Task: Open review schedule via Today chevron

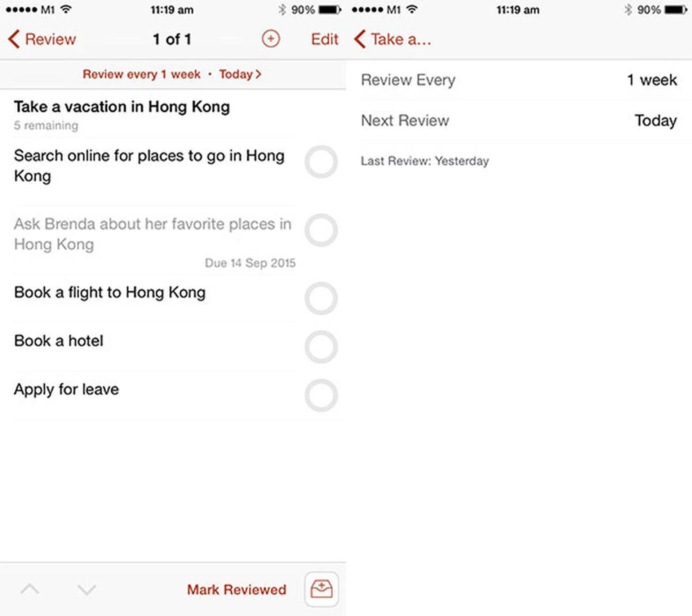Action: pyautogui.click(x=240, y=74)
